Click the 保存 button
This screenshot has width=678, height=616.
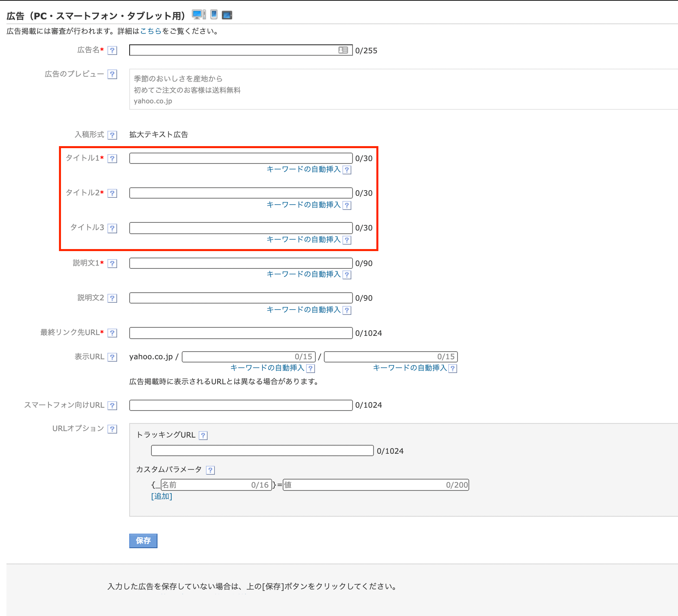pos(143,541)
